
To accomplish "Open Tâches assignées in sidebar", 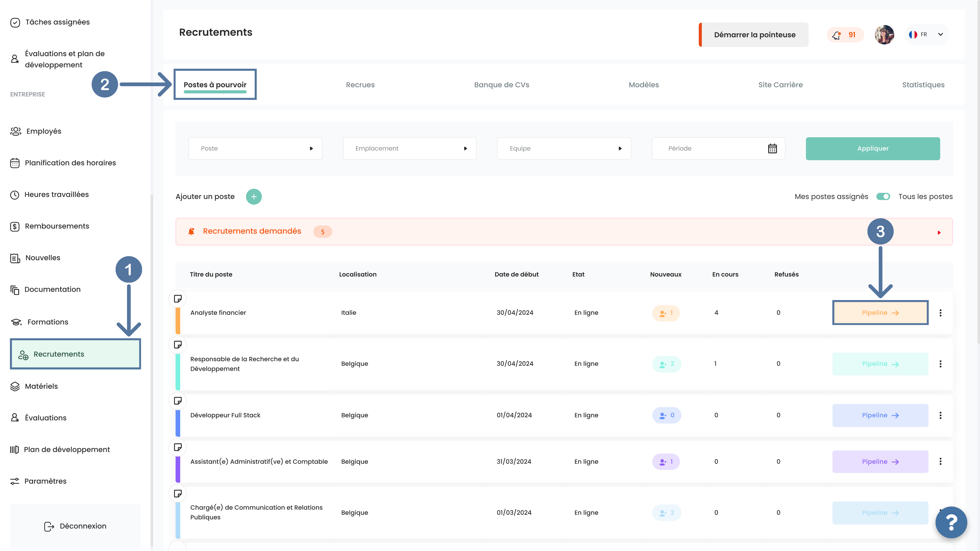I will [x=50, y=22].
